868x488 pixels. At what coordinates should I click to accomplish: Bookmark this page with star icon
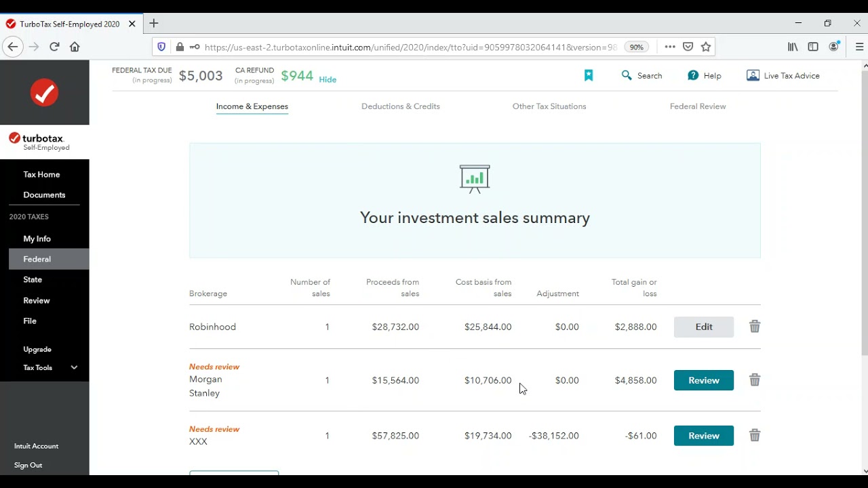[x=706, y=47]
